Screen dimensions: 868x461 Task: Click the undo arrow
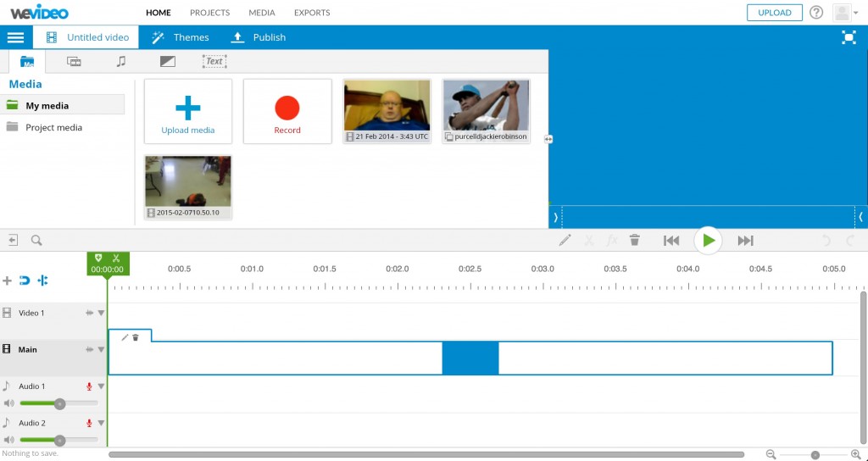[826, 240]
